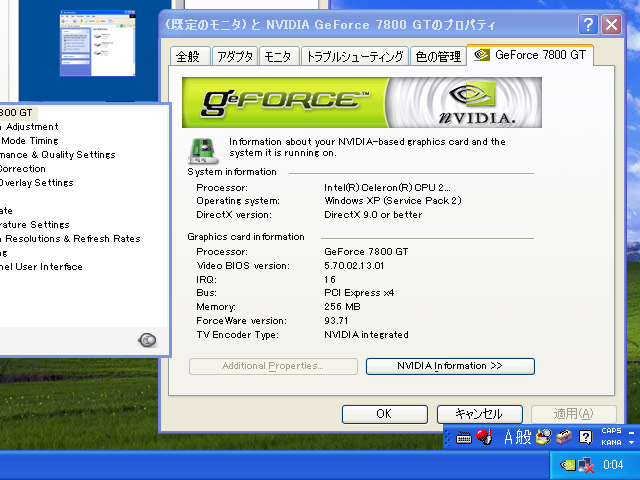The height and width of the screenshot is (480, 640).
Task: Click the round pin icon on NVIDIA flyout menu
Action: click(x=147, y=340)
